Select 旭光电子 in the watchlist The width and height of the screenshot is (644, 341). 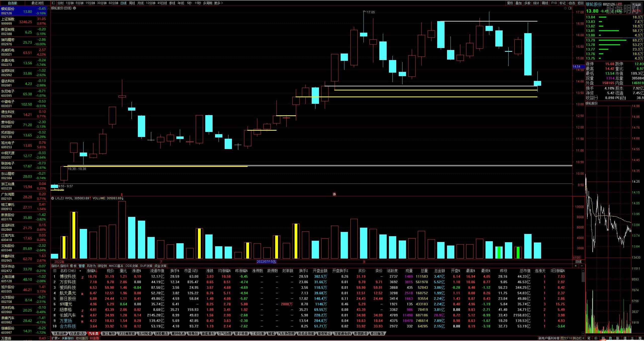tap(23, 145)
